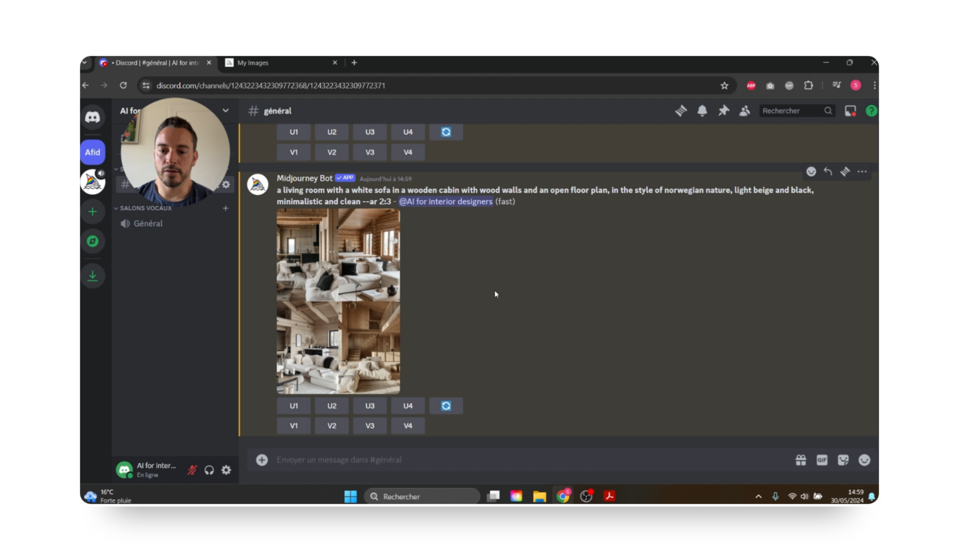Open the sticker picker

coord(843,460)
